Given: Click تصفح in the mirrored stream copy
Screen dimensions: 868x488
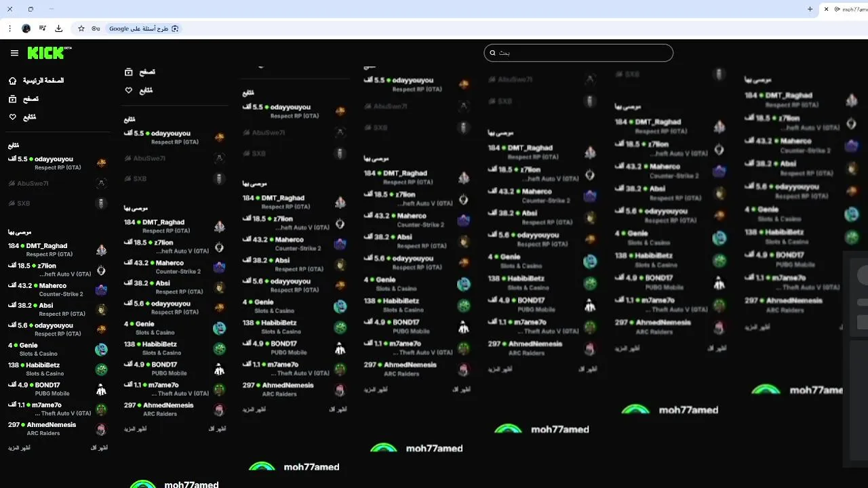Looking at the screenshot, I should click(140, 72).
